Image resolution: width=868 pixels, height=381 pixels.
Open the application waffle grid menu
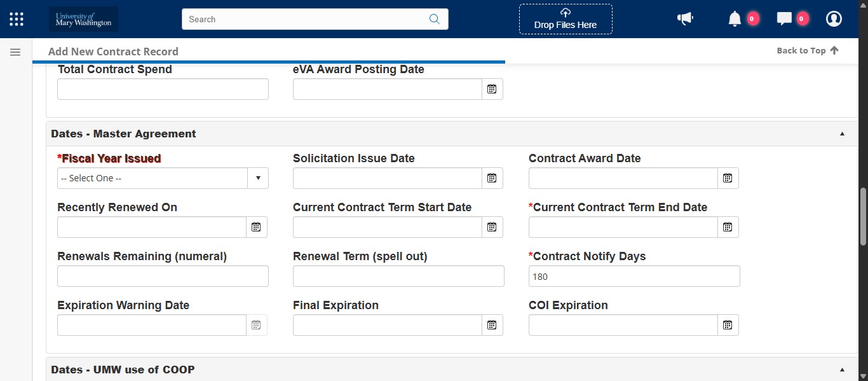[16, 18]
